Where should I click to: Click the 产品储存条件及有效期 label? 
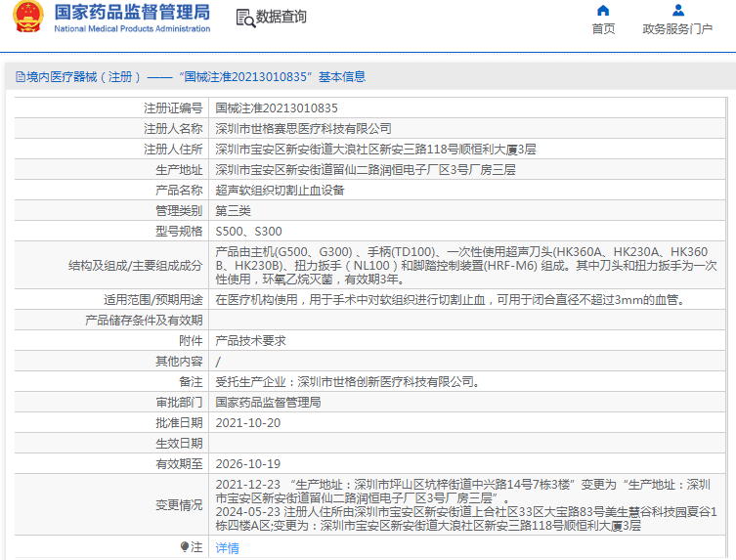coord(144,321)
